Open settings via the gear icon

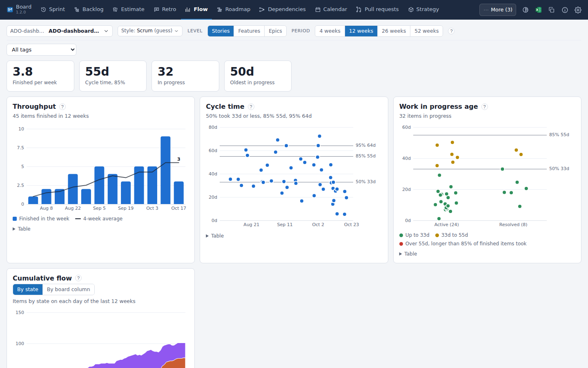[578, 10]
